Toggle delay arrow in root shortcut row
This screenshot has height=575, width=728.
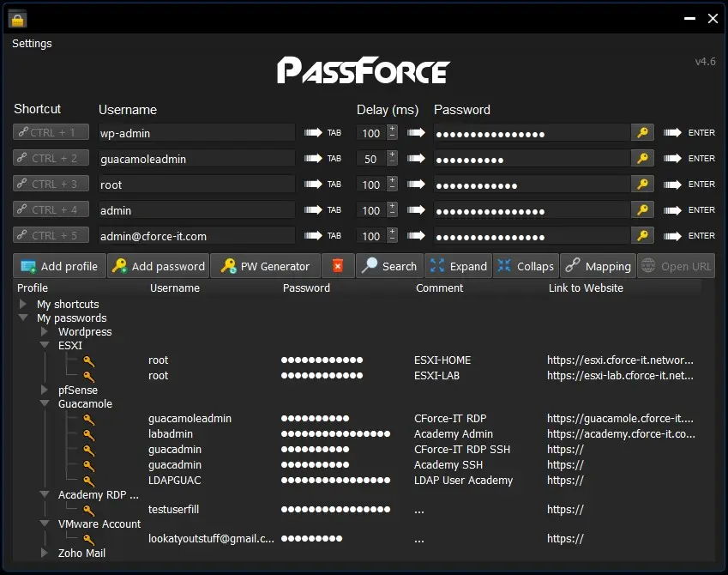pos(416,185)
